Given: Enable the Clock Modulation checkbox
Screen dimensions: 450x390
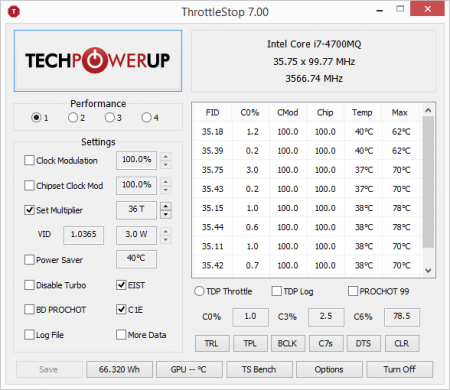Looking at the screenshot, I should 29,160.
